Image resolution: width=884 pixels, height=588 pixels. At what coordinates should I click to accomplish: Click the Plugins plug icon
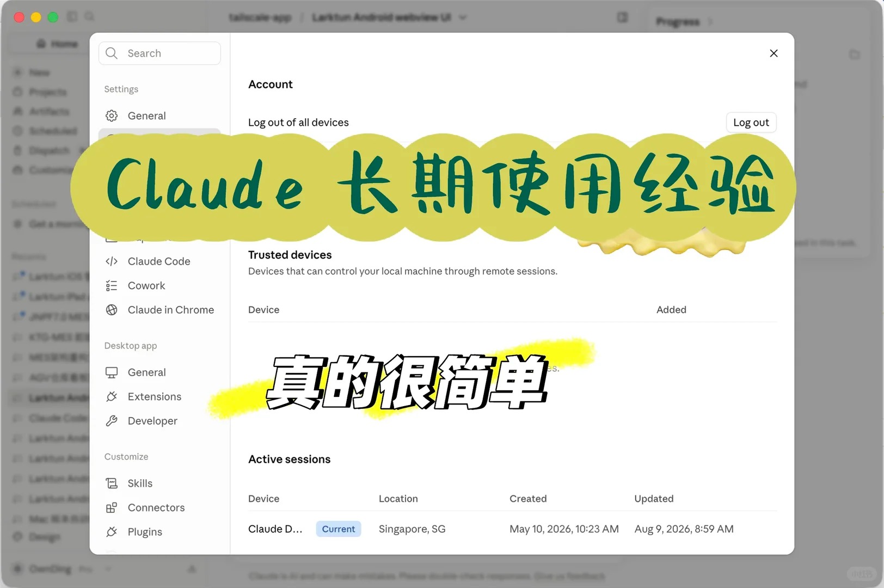112,532
